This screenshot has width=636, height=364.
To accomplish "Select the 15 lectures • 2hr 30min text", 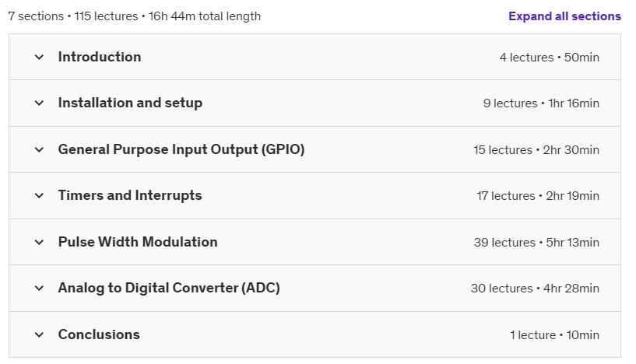I will pos(536,150).
